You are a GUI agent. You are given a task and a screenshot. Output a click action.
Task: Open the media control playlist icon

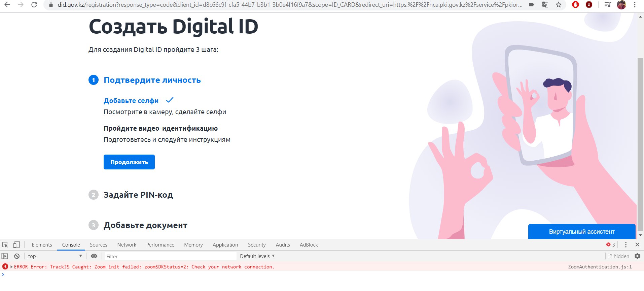click(x=608, y=5)
